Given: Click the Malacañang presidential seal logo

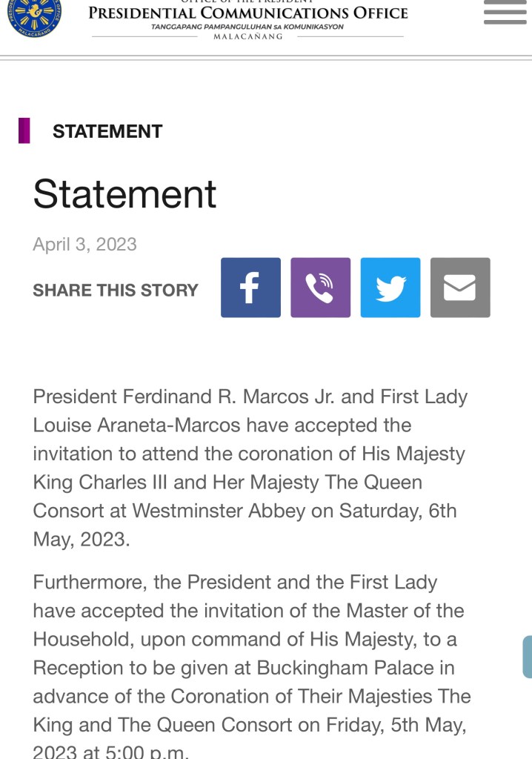Looking at the screenshot, I should tap(34, 15).
